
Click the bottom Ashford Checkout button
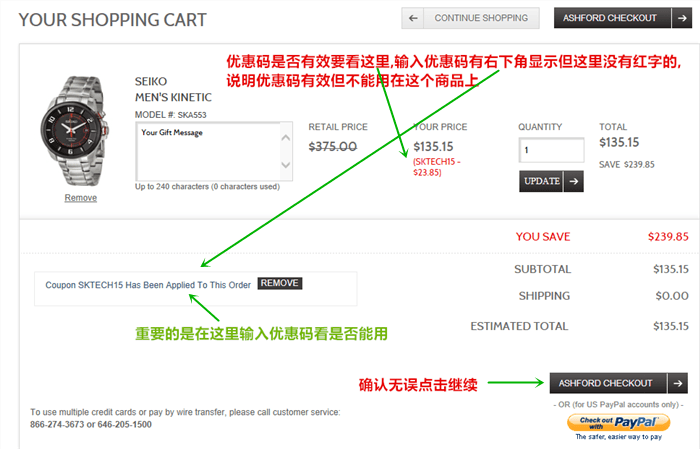click(608, 383)
